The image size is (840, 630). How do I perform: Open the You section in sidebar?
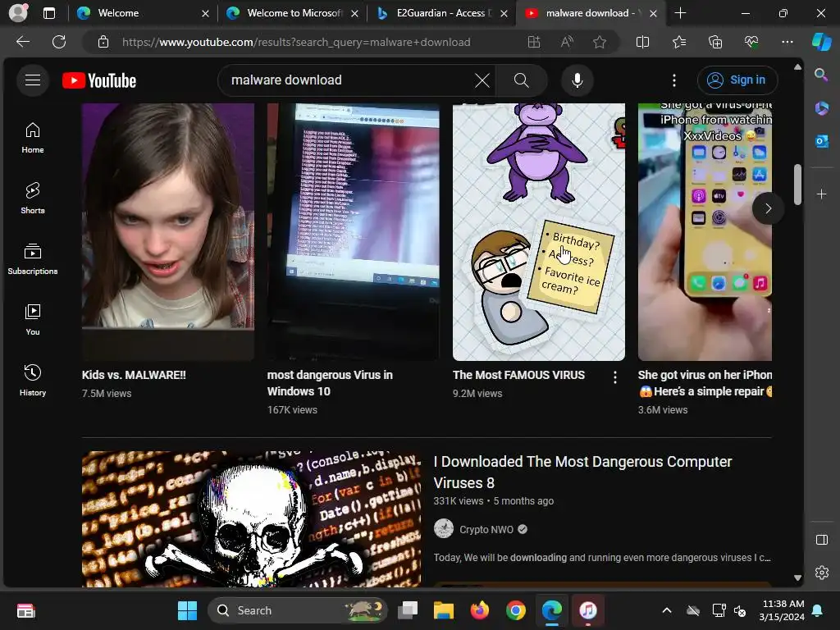point(33,320)
